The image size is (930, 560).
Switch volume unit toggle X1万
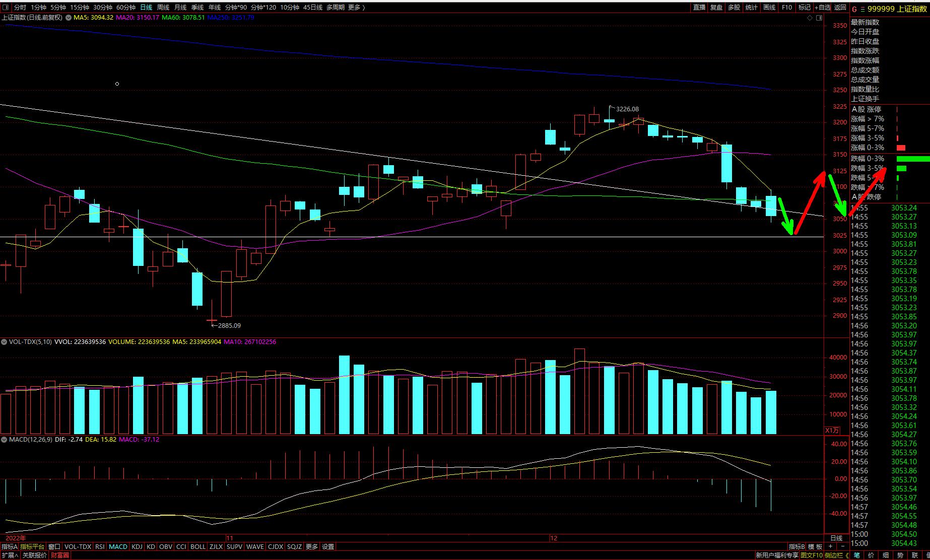pos(832,430)
